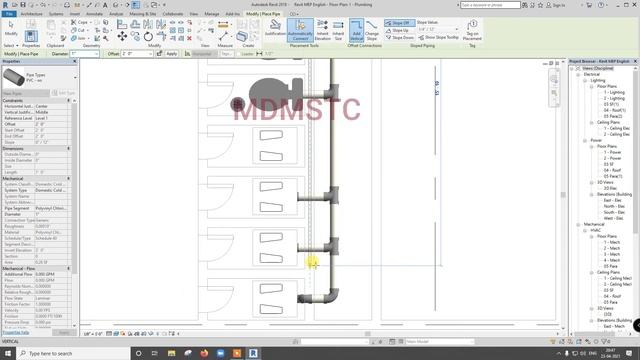640x360 pixels.
Task: Click Sign In
Action: click(x=556, y=5)
